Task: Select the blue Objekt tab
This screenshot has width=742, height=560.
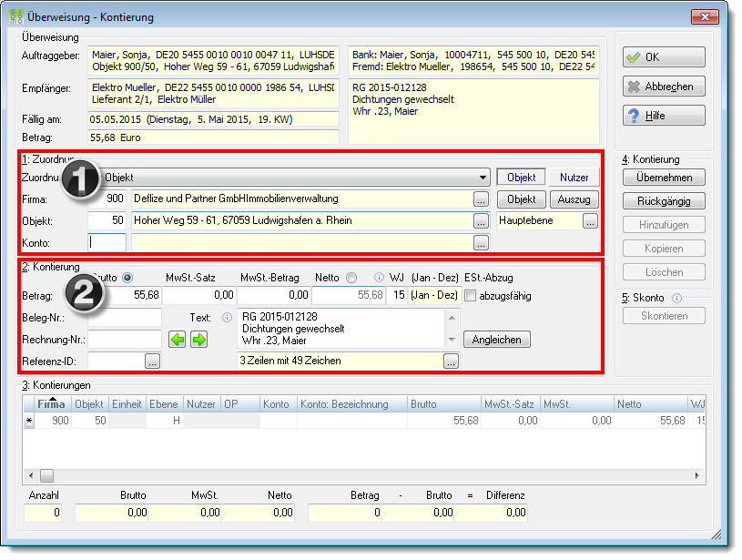Action: pyautogui.click(x=521, y=178)
